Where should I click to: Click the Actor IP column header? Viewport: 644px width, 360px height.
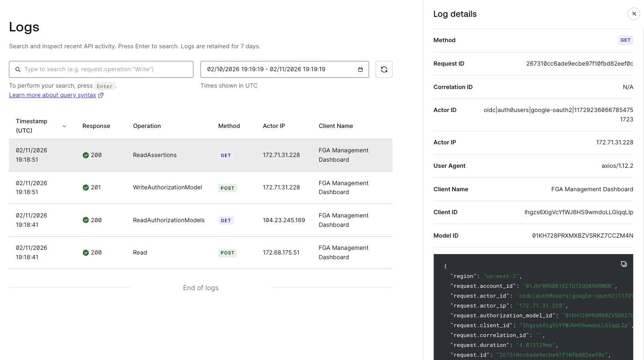pos(274,126)
